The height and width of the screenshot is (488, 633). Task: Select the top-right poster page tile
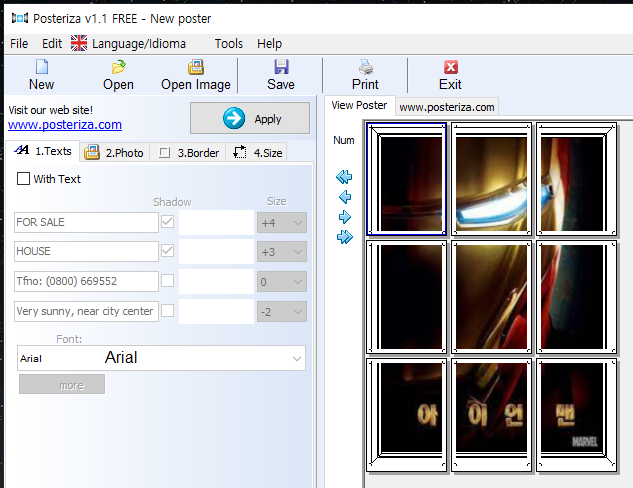coord(576,179)
